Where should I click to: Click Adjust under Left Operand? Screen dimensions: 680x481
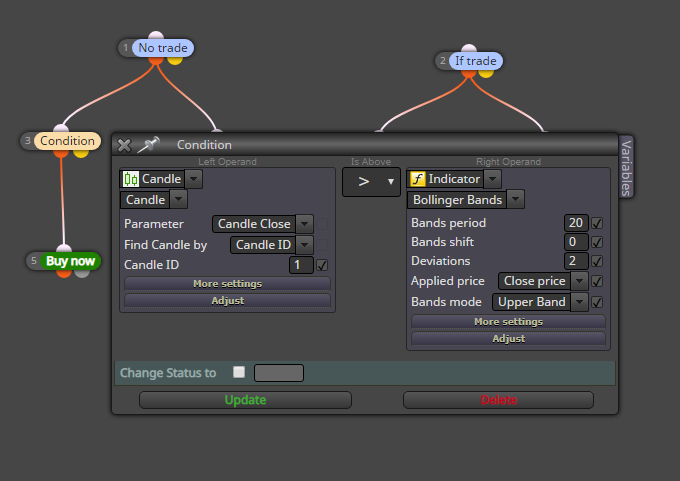point(228,301)
